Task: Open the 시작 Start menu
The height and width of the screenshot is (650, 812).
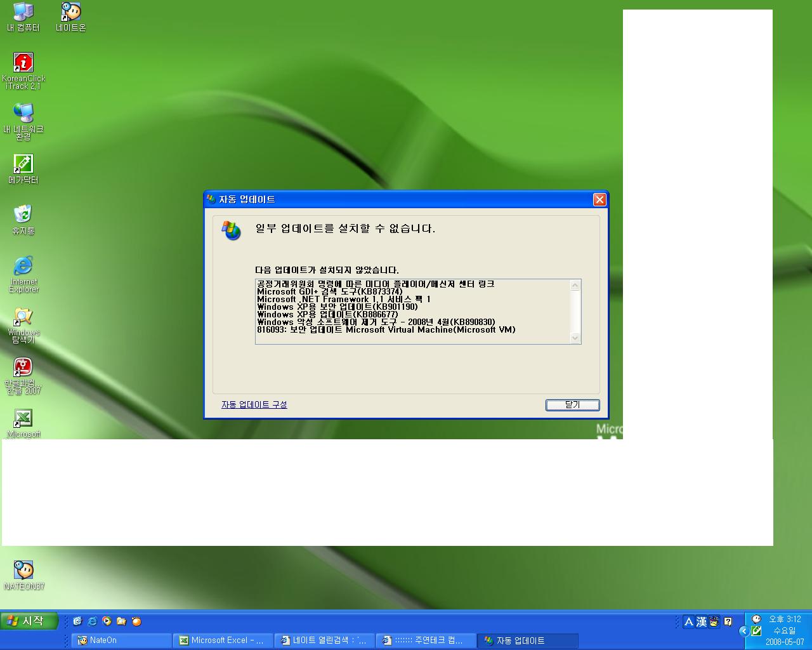Action: tap(29, 621)
